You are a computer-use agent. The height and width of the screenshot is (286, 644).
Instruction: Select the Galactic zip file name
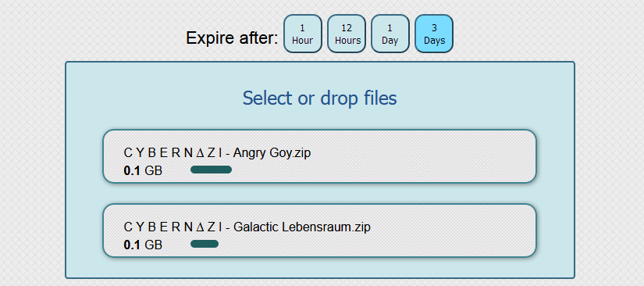247,227
